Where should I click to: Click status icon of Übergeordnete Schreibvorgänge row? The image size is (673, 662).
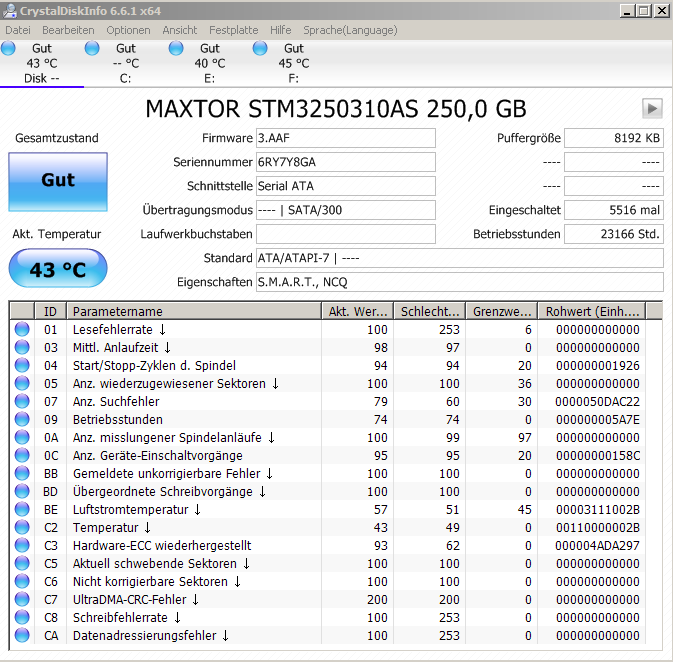pos(22,492)
